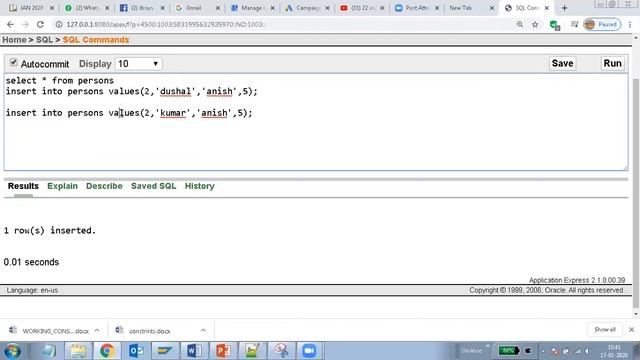Bookmark this page with the star icon
Screen dimensions: 640x360
pos(535,24)
